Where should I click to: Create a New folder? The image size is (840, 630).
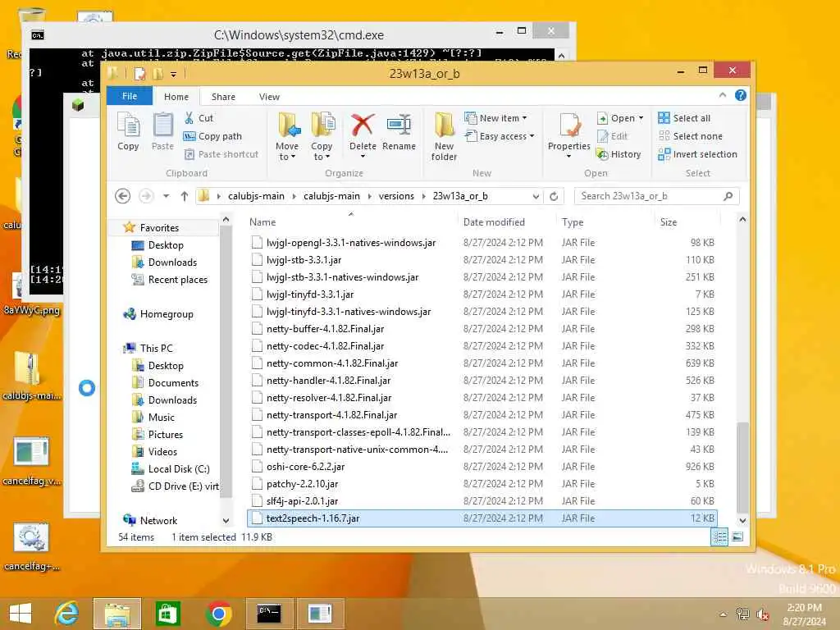pyautogui.click(x=444, y=137)
